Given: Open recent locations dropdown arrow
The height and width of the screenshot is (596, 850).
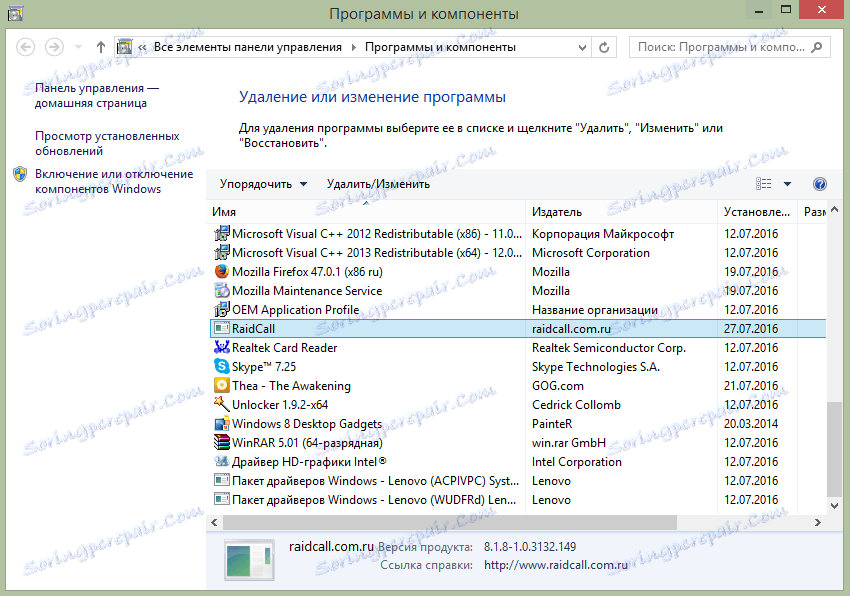Looking at the screenshot, I should click(78, 47).
